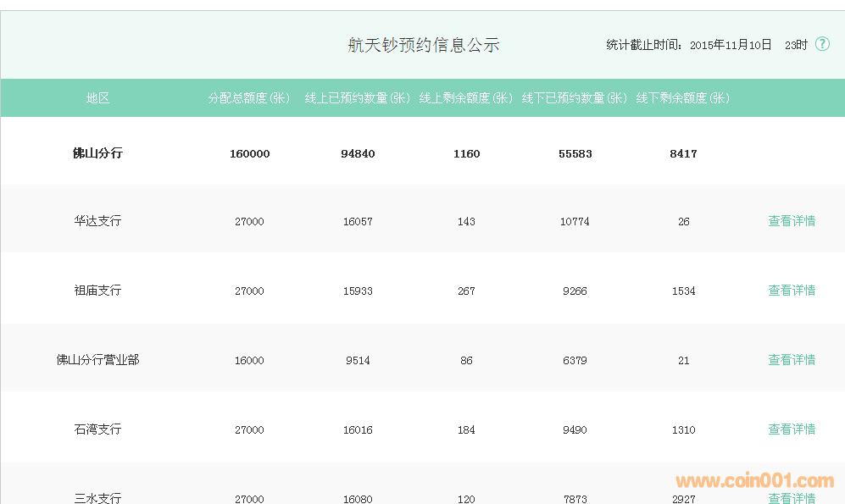Select the 线上剩余额度(张) column header
Viewport: 845px width, 504px height.
coord(466,98)
